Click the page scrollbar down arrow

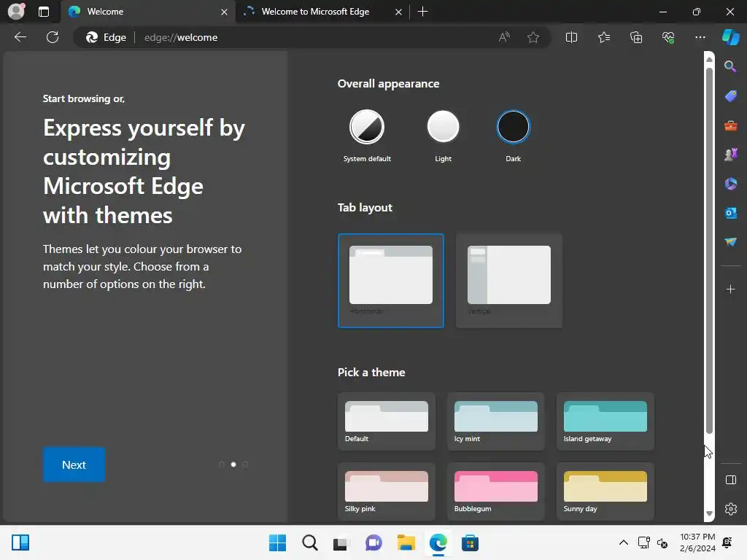(709, 514)
